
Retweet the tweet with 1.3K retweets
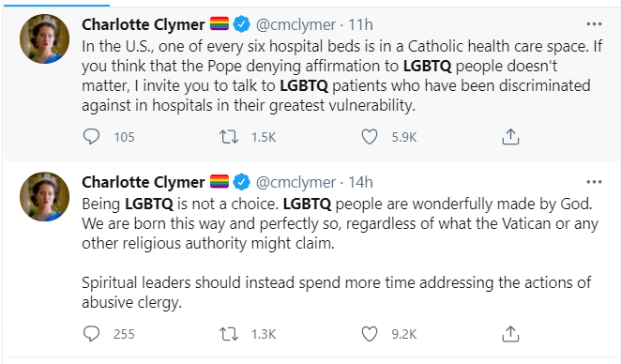tap(229, 334)
